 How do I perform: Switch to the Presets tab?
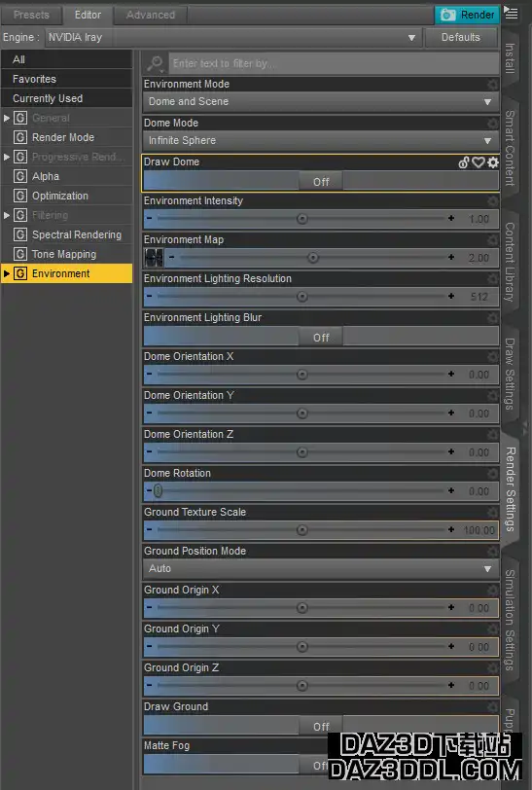tap(31, 15)
